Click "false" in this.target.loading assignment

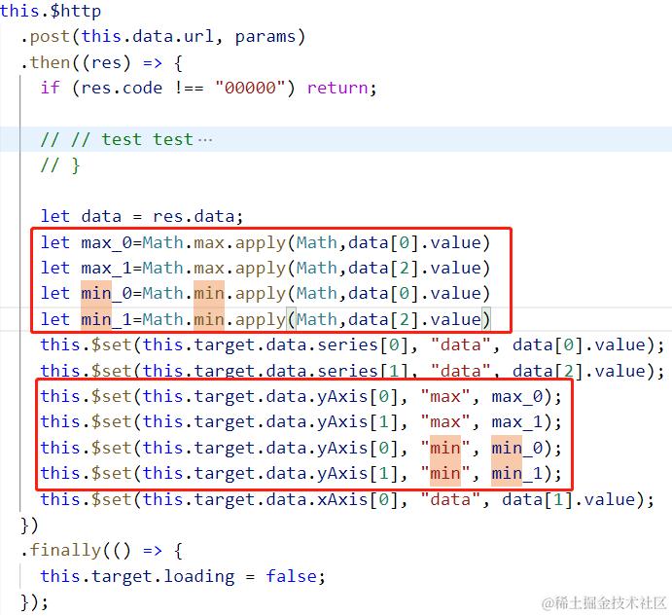[x=291, y=576]
